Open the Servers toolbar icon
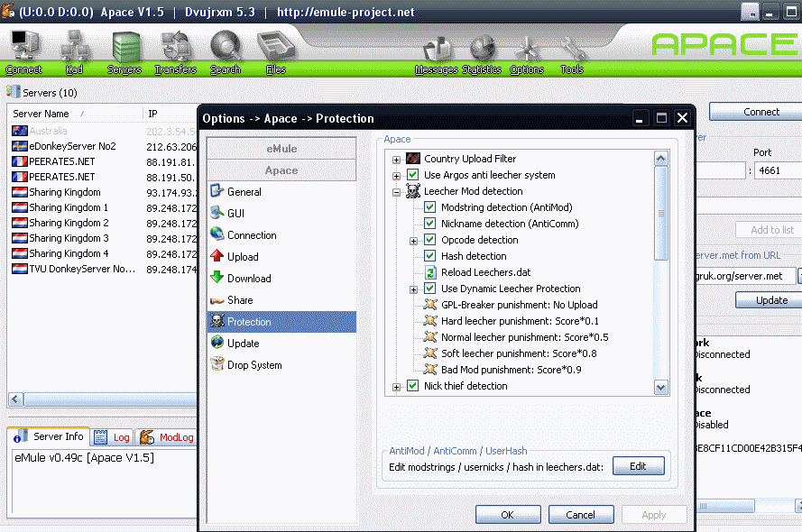802x532 pixels. click(x=124, y=52)
